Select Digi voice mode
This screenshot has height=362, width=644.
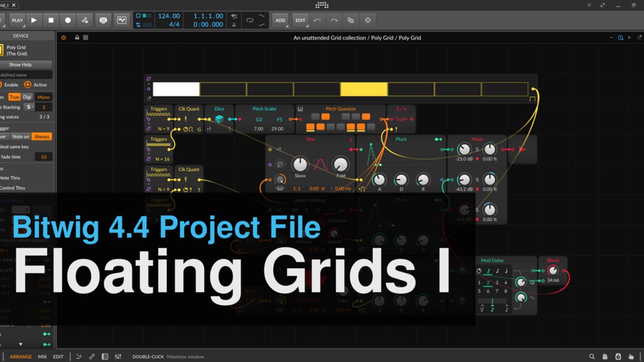pos(27,97)
